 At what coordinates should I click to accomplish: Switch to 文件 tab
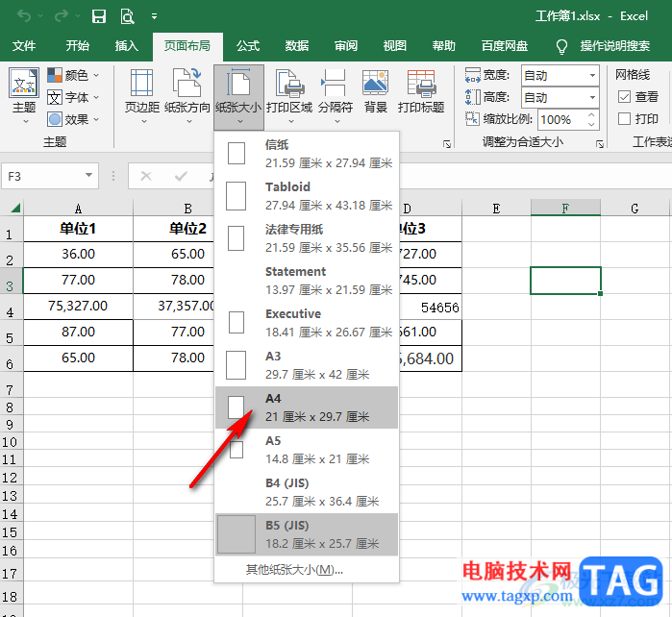[24, 46]
